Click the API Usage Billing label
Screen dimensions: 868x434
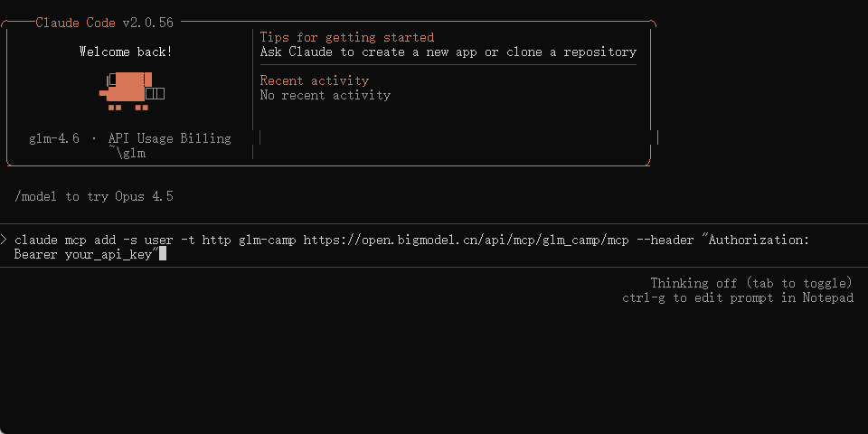pos(169,138)
